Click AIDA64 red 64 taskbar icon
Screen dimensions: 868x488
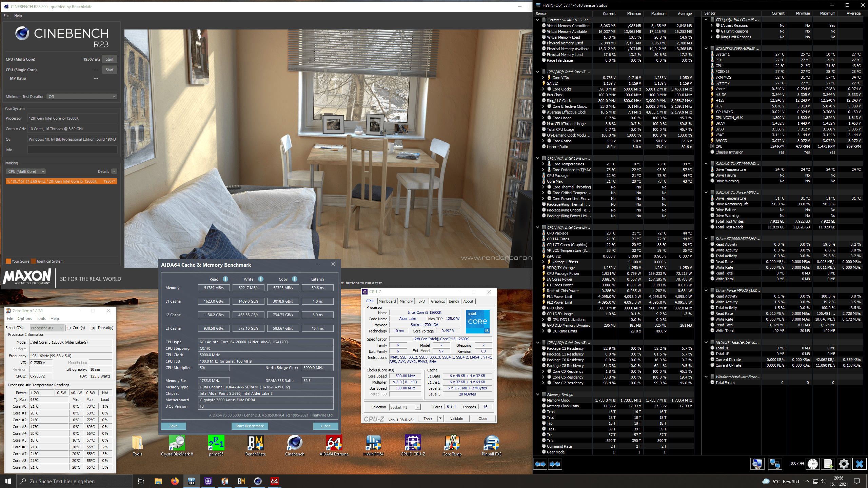(274, 481)
